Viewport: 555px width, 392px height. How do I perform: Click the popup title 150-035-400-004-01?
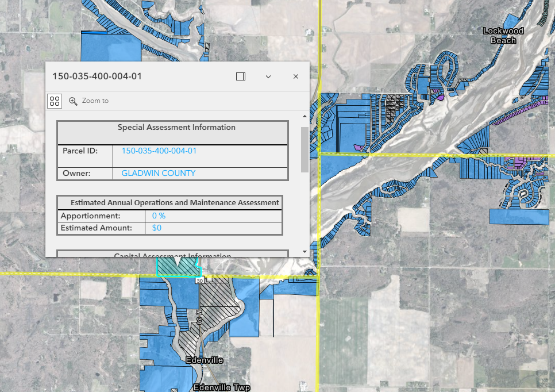click(97, 76)
